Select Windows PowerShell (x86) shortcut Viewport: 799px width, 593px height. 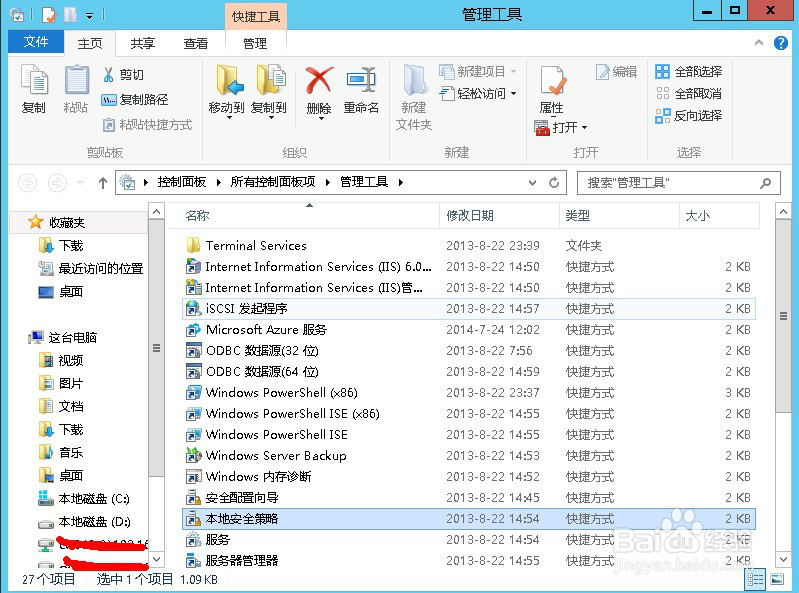pos(469,393)
